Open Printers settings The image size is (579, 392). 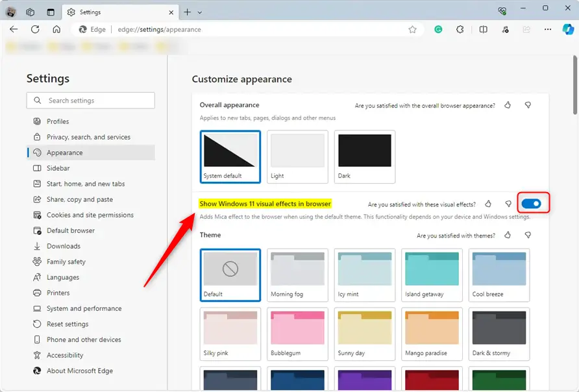(91, 293)
